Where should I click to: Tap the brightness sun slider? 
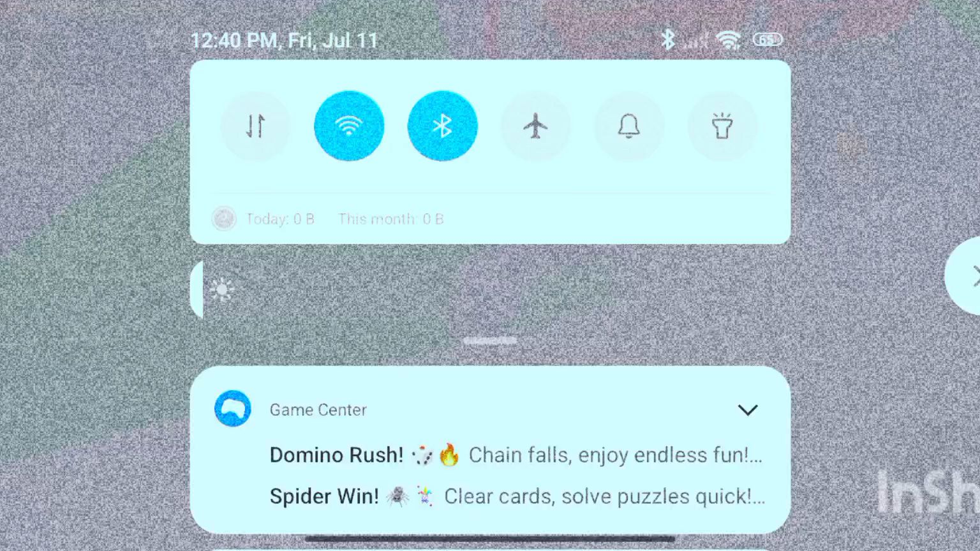221,290
